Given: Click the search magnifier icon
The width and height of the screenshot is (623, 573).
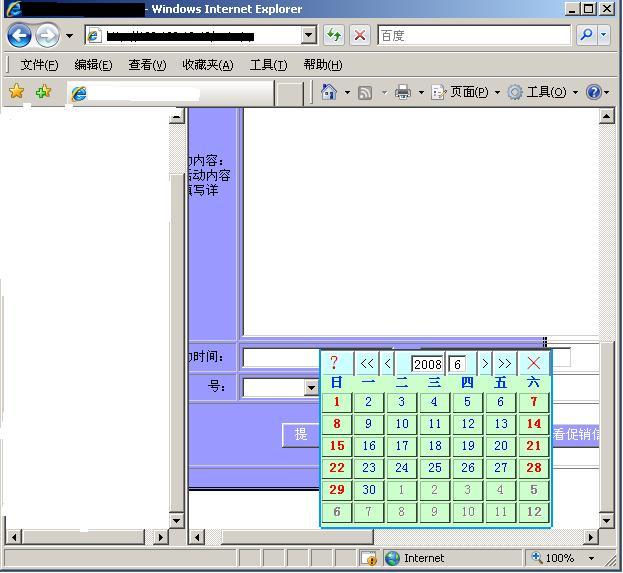Looking at the screenshot, I should pyautogui.click(x=587, y=36).
